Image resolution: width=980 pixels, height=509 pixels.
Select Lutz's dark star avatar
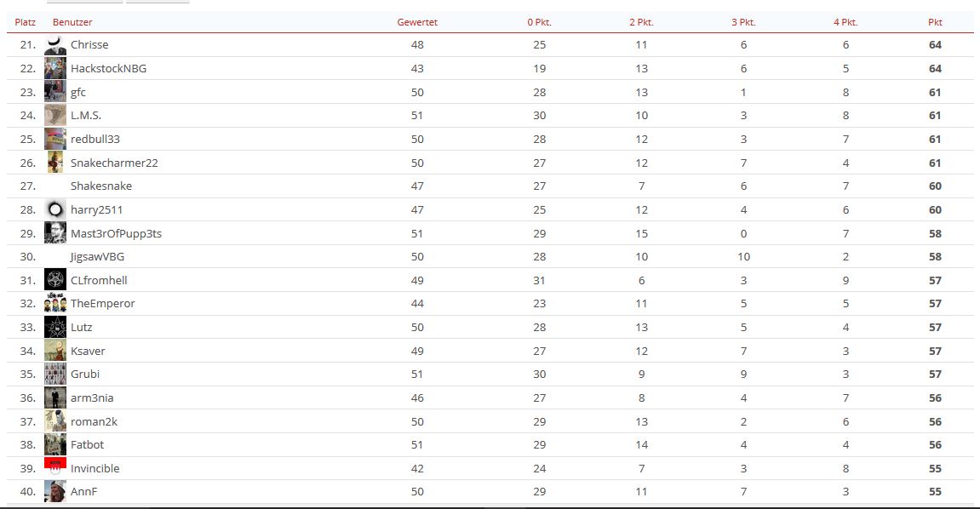click(x=55, y=327)
